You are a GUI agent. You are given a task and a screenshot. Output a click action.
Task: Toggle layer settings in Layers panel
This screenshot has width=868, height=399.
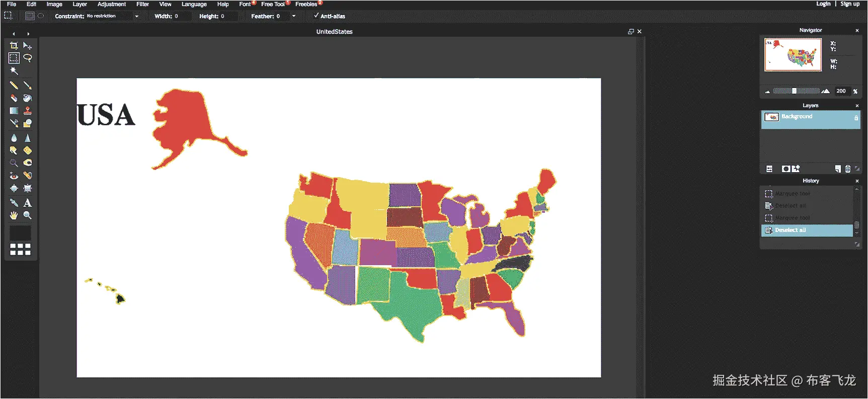pyautogui.click(x=769, y=169)
